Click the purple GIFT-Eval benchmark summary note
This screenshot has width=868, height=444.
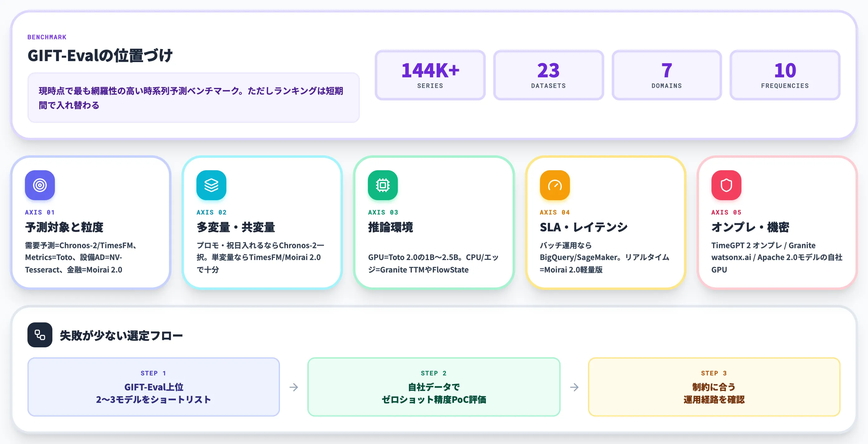point(193,98)
